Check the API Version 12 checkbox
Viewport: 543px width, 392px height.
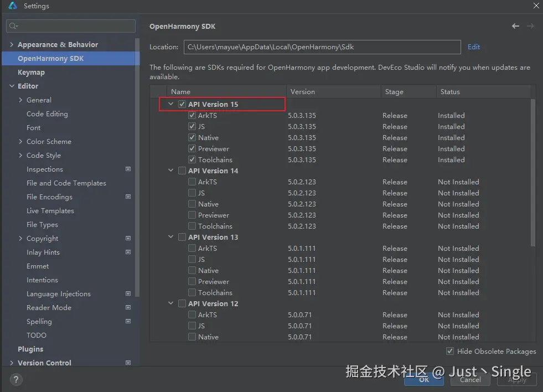click(x=182, y=303)
